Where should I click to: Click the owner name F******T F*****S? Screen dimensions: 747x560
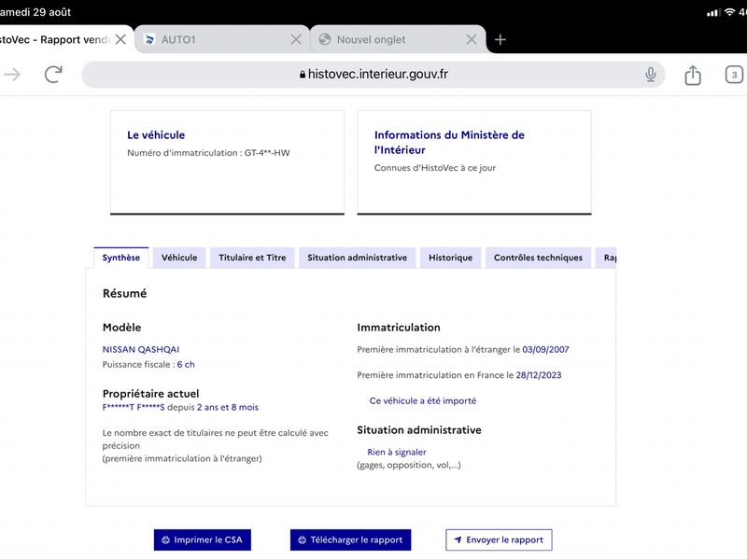(134, 408)
